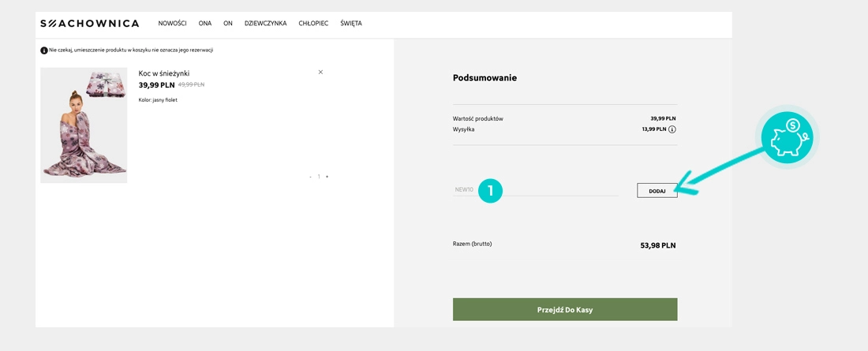Click the teal number 1 badge
868x351 pixels.
click(490, 190)
